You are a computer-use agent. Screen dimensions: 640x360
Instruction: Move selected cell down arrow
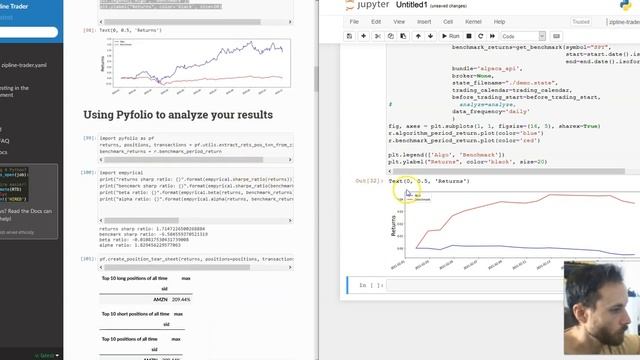[431, 36]
